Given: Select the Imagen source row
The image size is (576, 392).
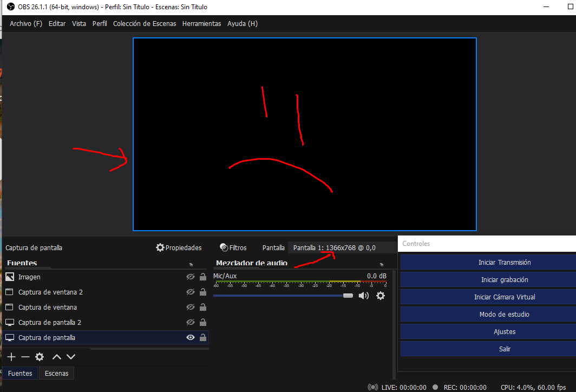Looking at the screenshot, I should click(106, 277).
